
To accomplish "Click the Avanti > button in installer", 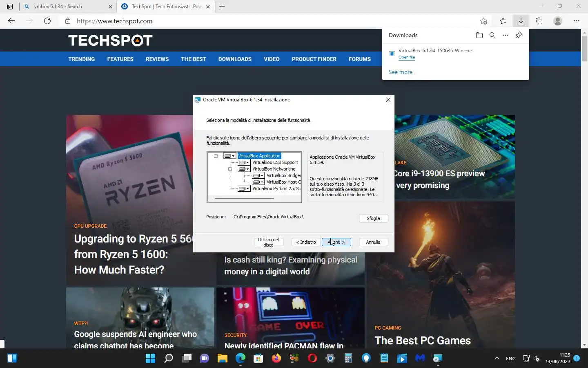I will coord(336,242).
